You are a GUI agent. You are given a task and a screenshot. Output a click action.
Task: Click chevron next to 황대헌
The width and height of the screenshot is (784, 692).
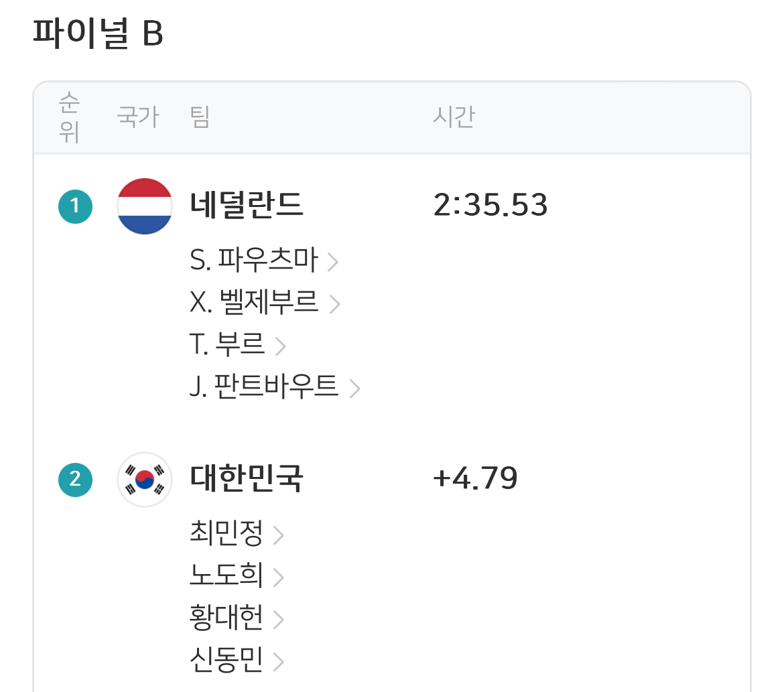pos(279,620)
